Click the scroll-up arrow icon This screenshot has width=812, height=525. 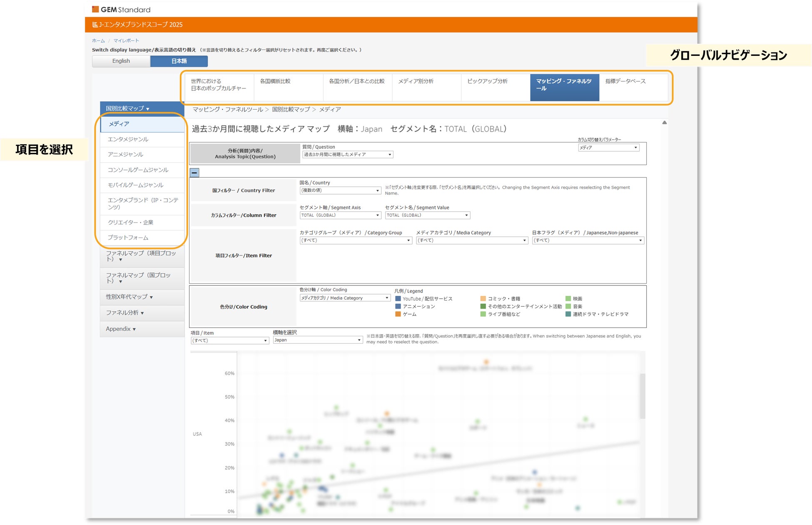(665, 122)
